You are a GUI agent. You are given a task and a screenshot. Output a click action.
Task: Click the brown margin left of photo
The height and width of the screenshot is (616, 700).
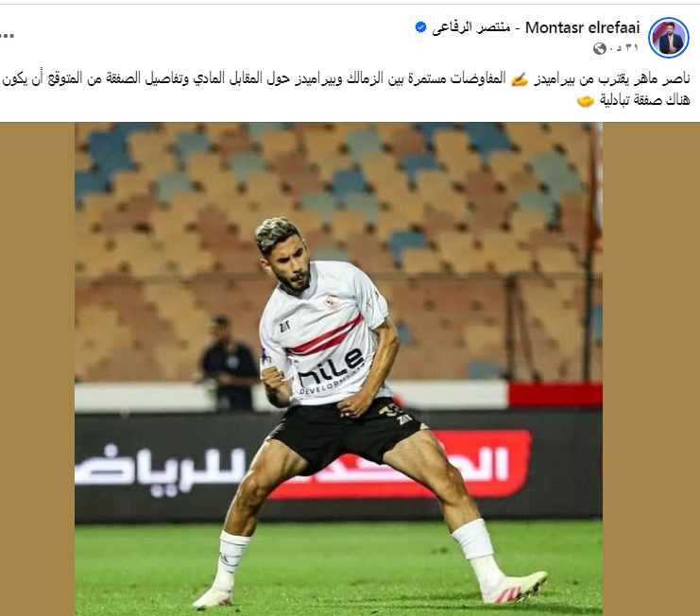pos(37,368)
